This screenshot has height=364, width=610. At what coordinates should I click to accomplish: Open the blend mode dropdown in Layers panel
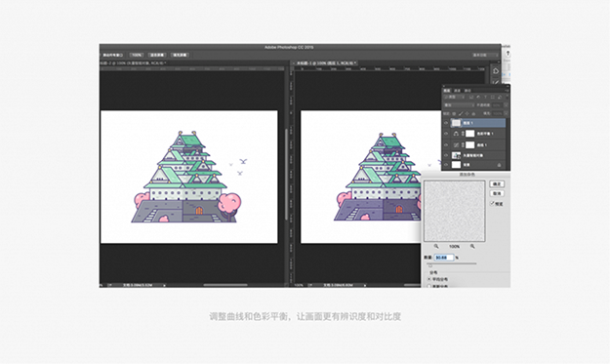(459, 105)
